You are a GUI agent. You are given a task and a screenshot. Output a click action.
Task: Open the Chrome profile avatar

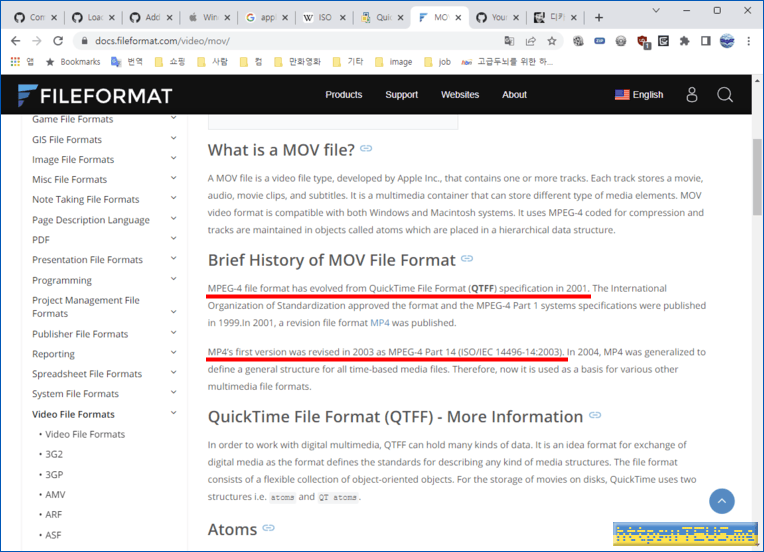click(727, 41)
